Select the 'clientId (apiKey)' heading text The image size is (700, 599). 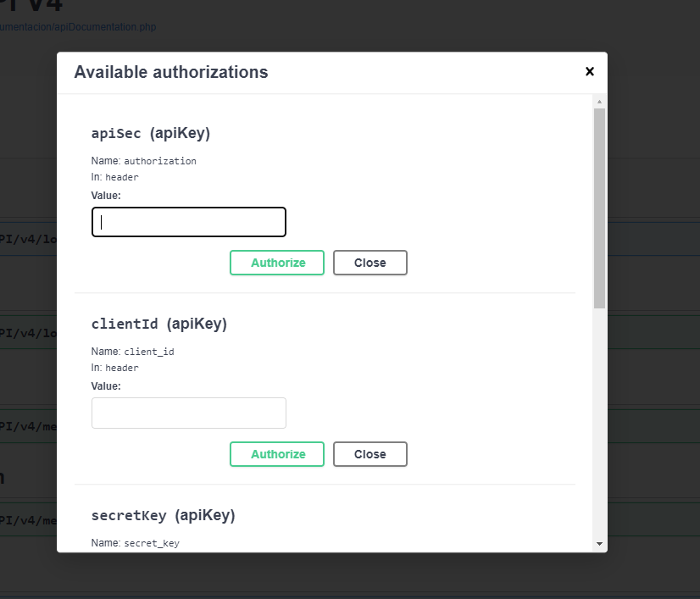point(159,324)
